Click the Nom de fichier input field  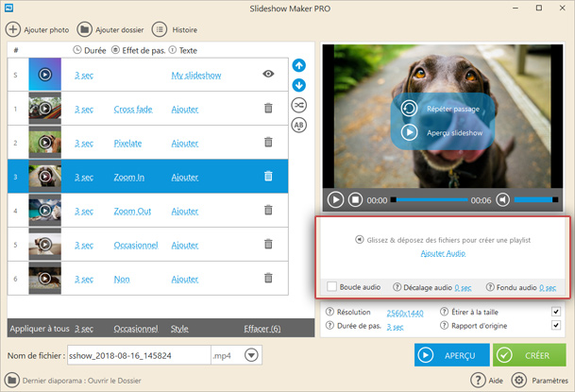[139, 355]
